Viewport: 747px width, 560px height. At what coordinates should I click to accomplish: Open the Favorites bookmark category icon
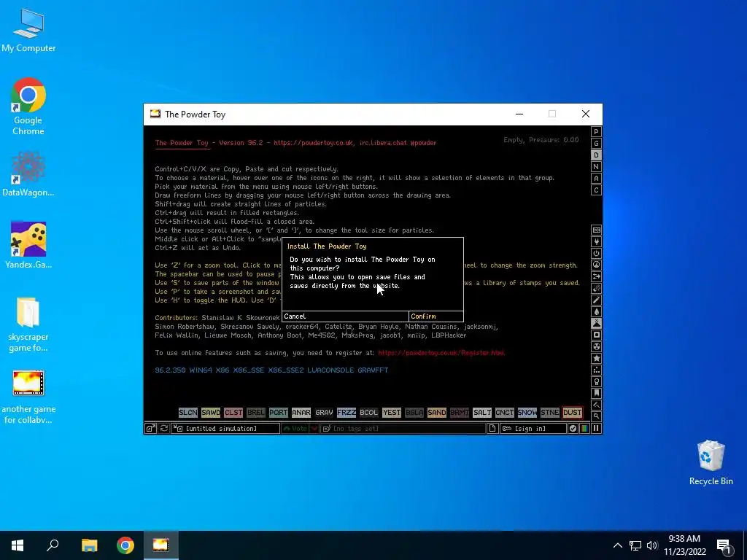(597, 393)
